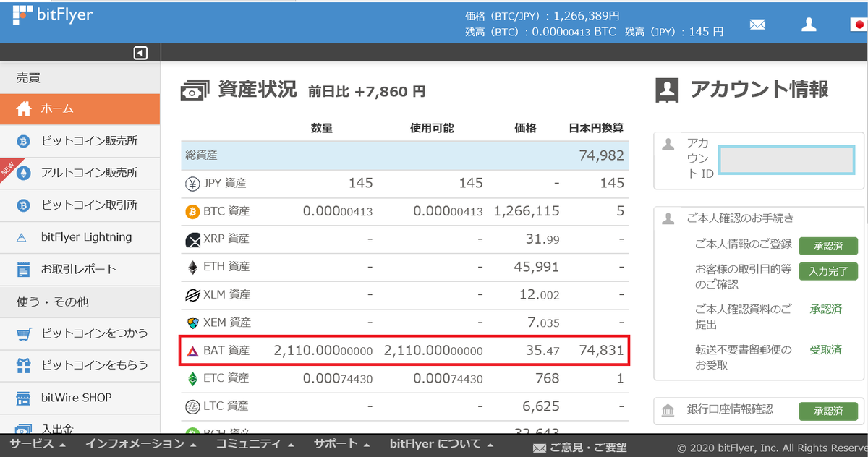Click the bank building icon
The image size is (868, 457).
click(x=669, y=411)
